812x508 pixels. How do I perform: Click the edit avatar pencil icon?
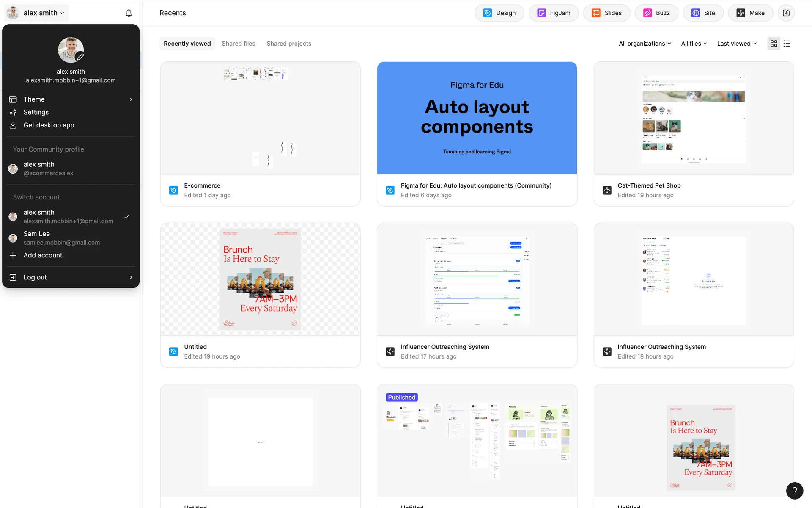click(80, 57)
